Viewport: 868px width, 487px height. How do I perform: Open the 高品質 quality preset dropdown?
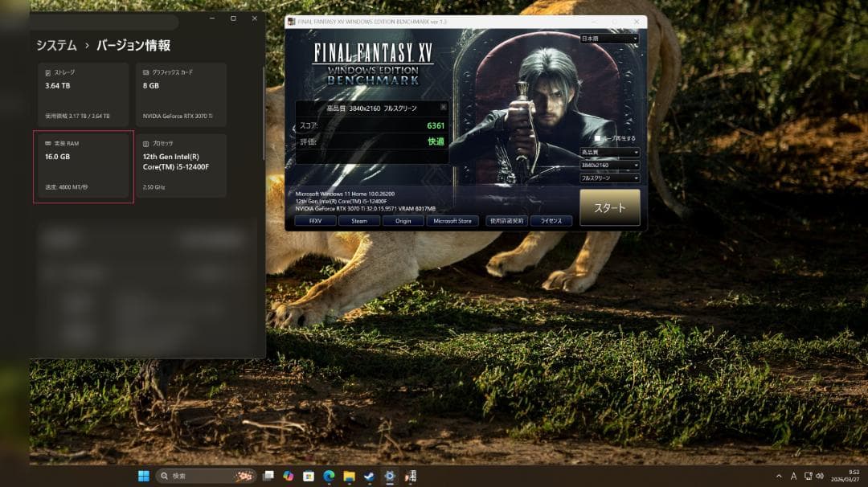(609, 152)
